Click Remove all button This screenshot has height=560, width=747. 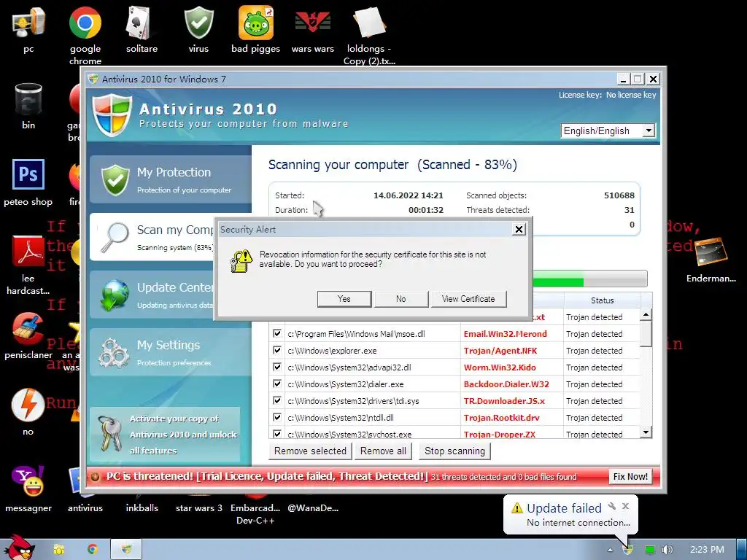(383, 451)
